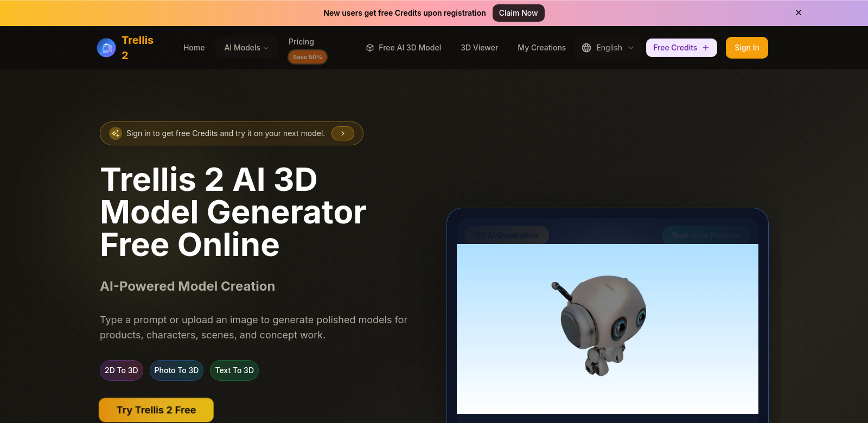Click the 3D AI Generation label

tap(507, 235)
